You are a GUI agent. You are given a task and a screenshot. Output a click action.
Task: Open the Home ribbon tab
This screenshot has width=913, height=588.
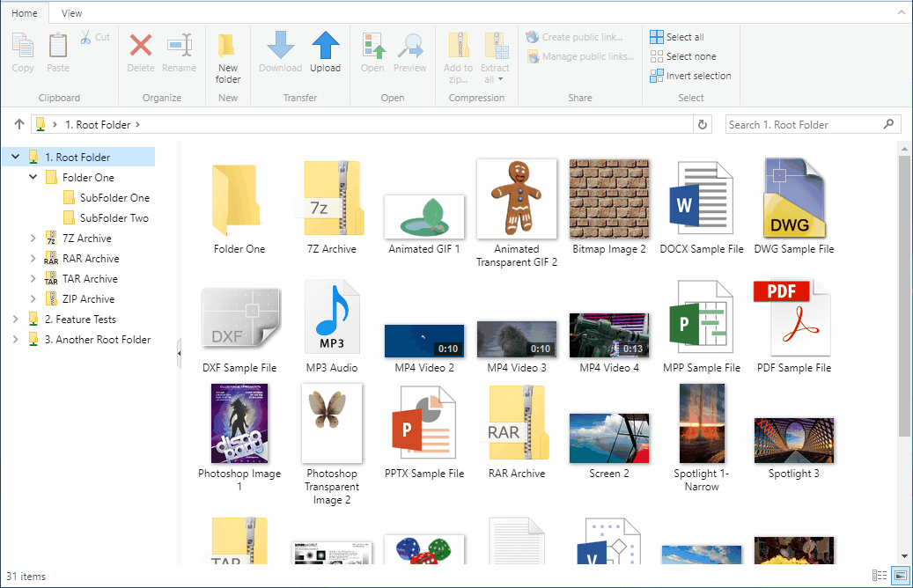25,13
